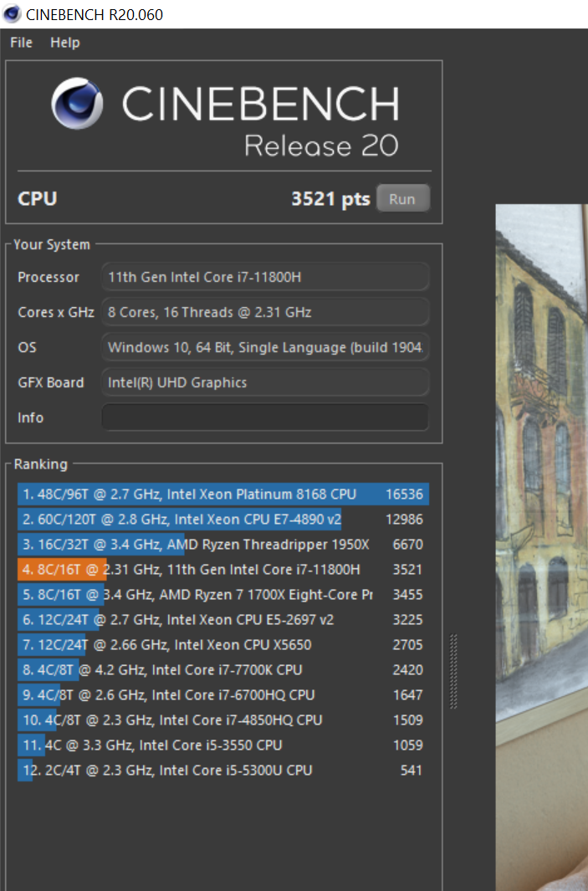588x891 pixels.
Task: Select ranking row Intel Xeon E7-4890 v2
Action: [223, 520]
